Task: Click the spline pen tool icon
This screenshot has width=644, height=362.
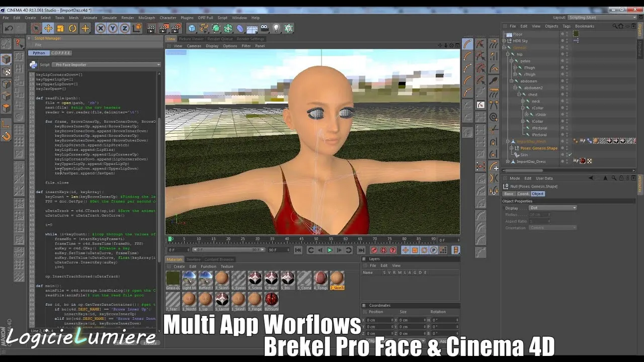Action: pyautogui.click(x=204, y=29)
